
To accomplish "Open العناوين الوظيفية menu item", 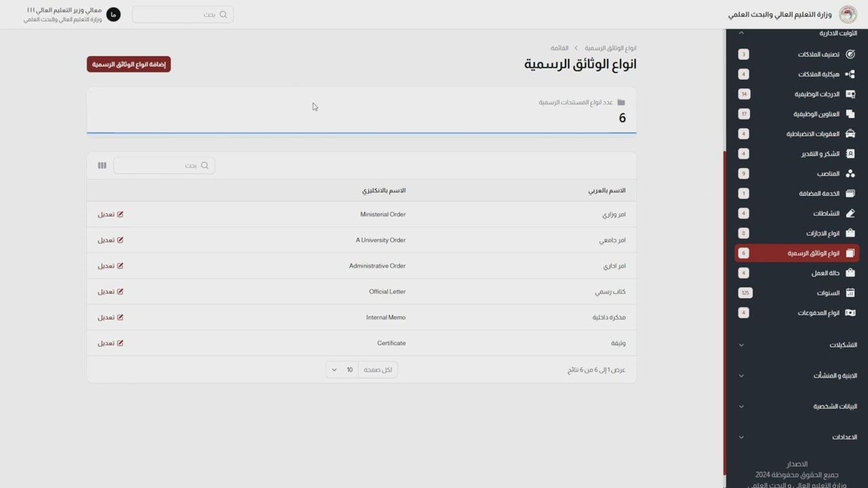I will pyautogui.click(x=796, y=114).
